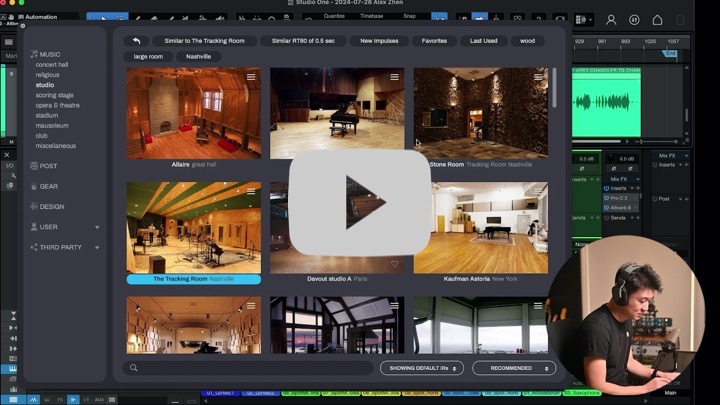The width and height of the screenshot is (720, 405).
Task: Expand the USER category arrow
Action: click(97, 227)
